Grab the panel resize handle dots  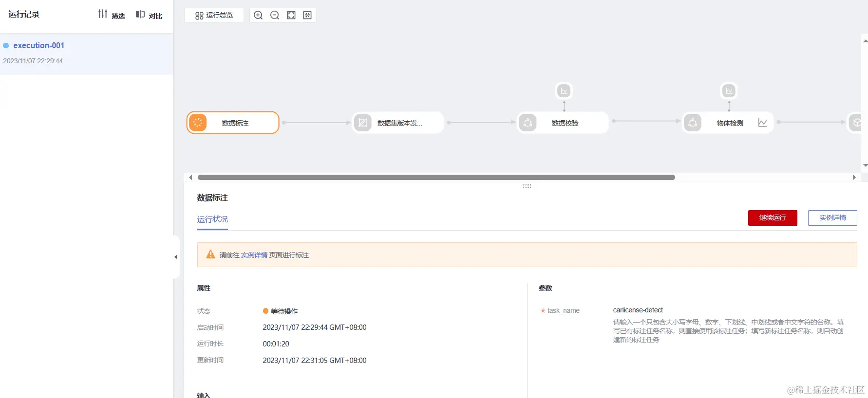click(x=527, y=186)
